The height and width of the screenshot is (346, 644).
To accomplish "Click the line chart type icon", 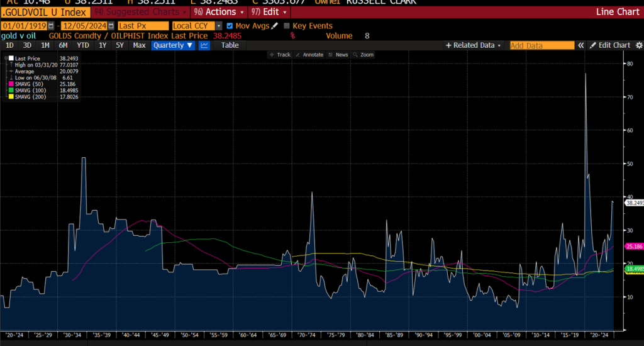I will pyautogui.click(x=205, y=45).
